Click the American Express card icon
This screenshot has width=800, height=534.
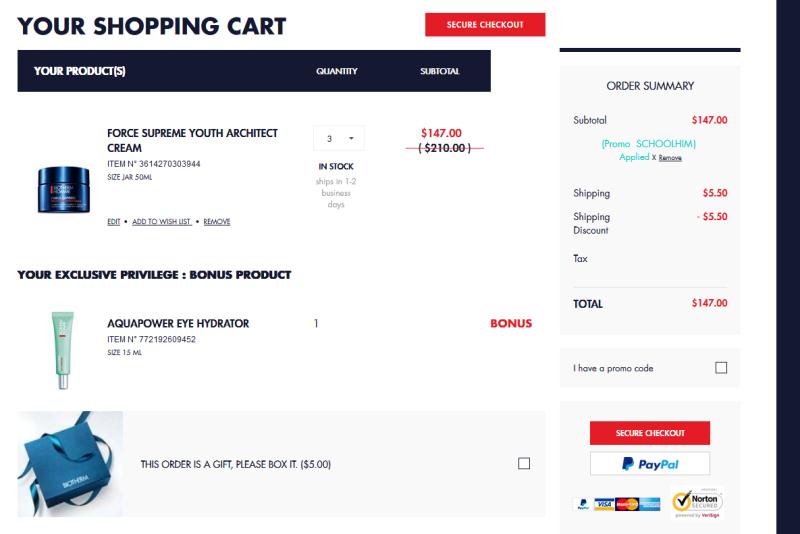650,504
